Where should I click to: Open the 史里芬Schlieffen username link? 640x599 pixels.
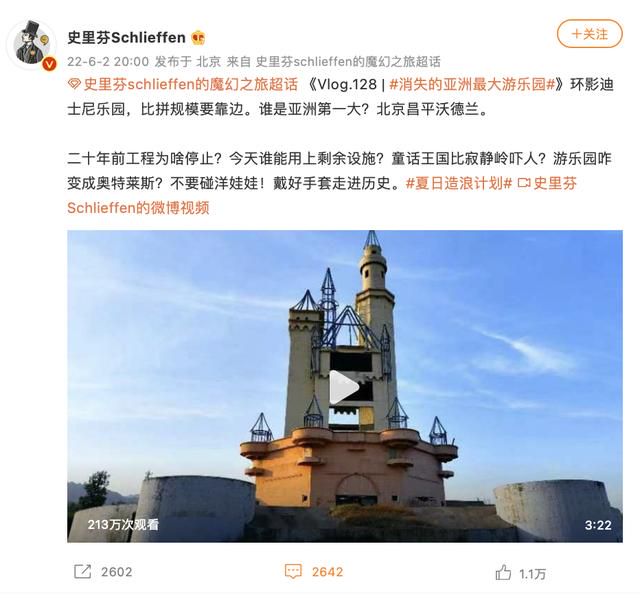click(127, 38)
